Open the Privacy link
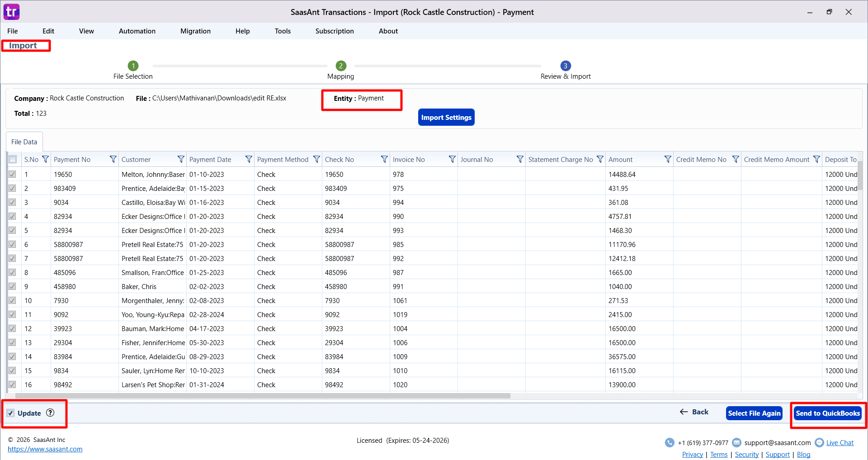The image size is (868, 460). [x=693, y=454]
